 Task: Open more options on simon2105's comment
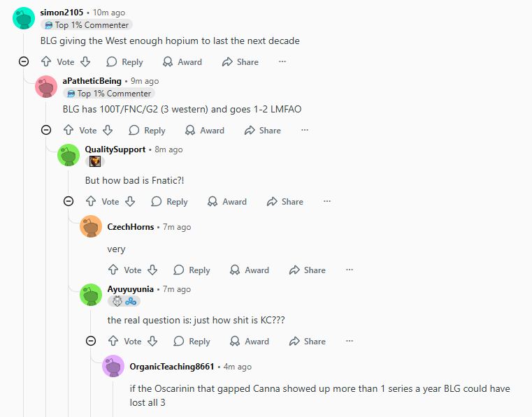point(282,62)
